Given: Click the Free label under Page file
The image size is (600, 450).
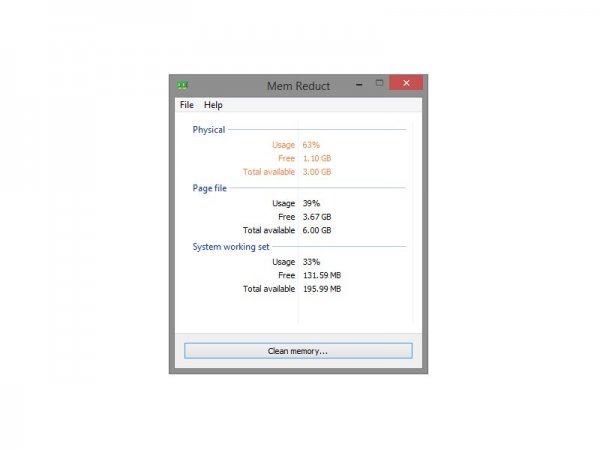Looking at the screenshot, I should 287,217.
